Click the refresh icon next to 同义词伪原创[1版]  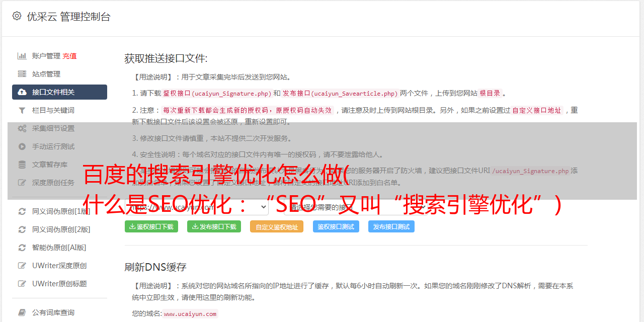coord(22,211)
